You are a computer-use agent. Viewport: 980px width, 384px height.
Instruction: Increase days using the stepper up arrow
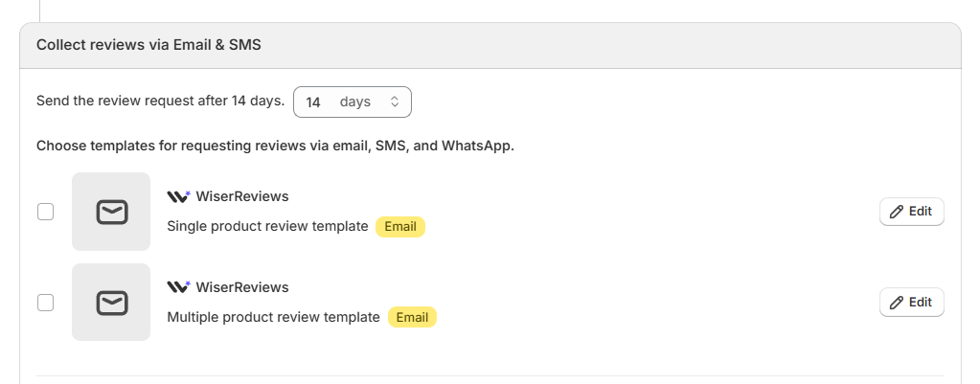(395, 98)
